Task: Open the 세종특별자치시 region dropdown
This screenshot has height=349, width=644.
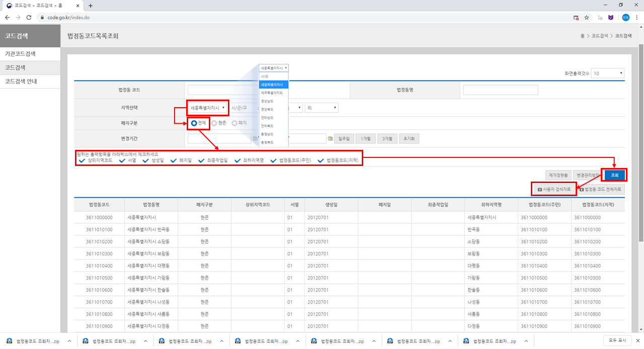Action: pos(207,108)
